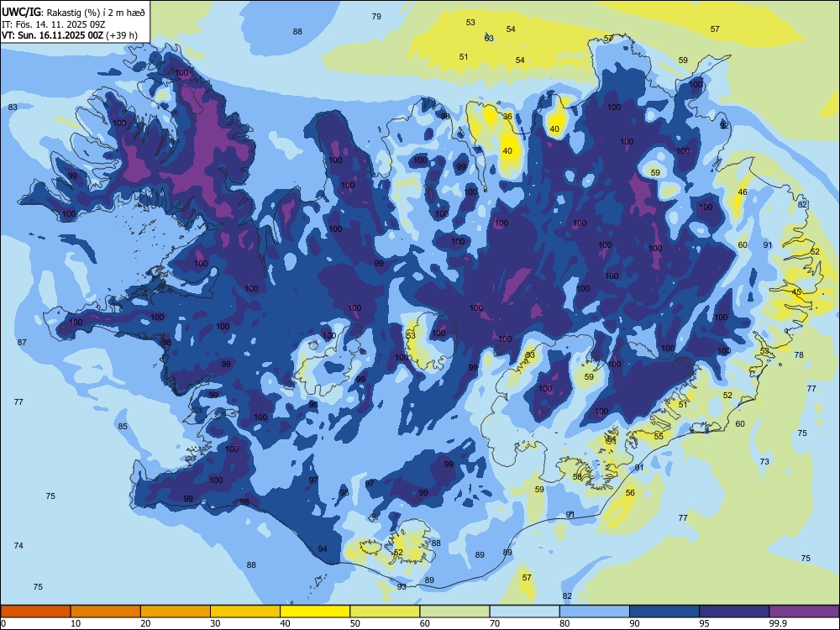Click the map value '83' near the west edge

[x=13, y=108]
